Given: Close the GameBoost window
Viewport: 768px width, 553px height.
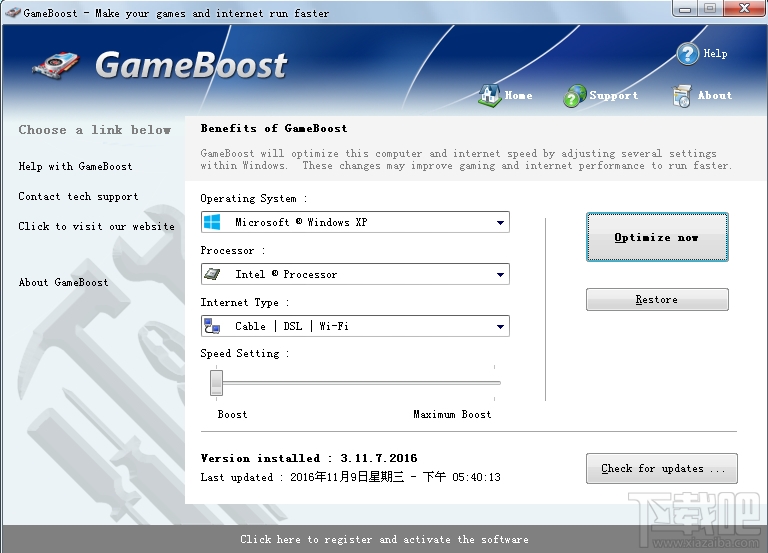Looking at the screenshot, I should click(744, 8).
